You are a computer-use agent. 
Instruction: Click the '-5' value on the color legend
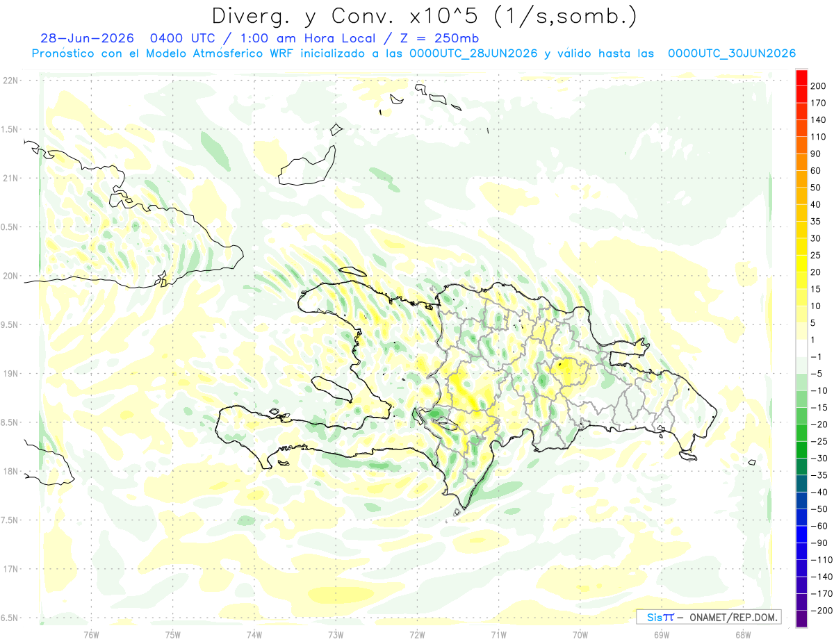pyautogui.click(x=816, y=374)
